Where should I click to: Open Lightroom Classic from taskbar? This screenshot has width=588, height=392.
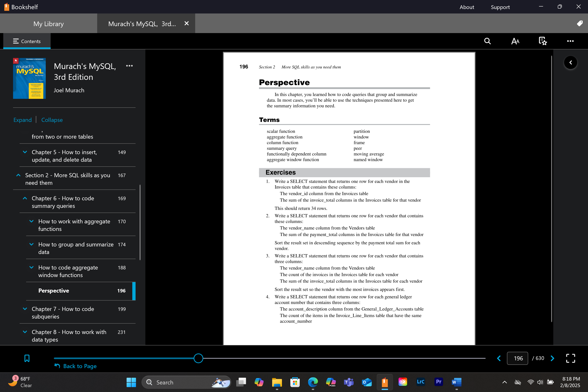click(421, 382)
